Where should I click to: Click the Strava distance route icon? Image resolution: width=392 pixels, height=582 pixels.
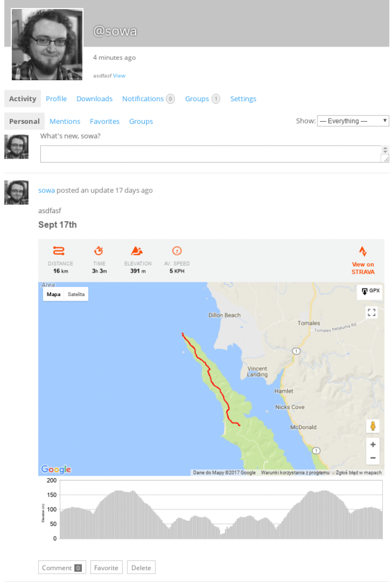point(59,251)
